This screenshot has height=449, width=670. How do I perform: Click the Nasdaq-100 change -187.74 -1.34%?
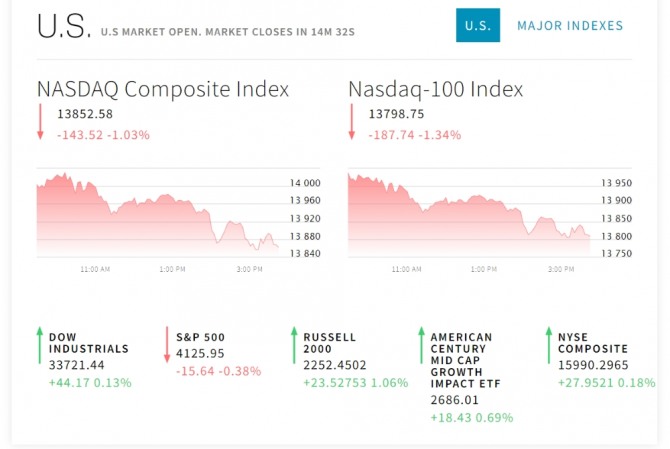click(x=414, y=134)
